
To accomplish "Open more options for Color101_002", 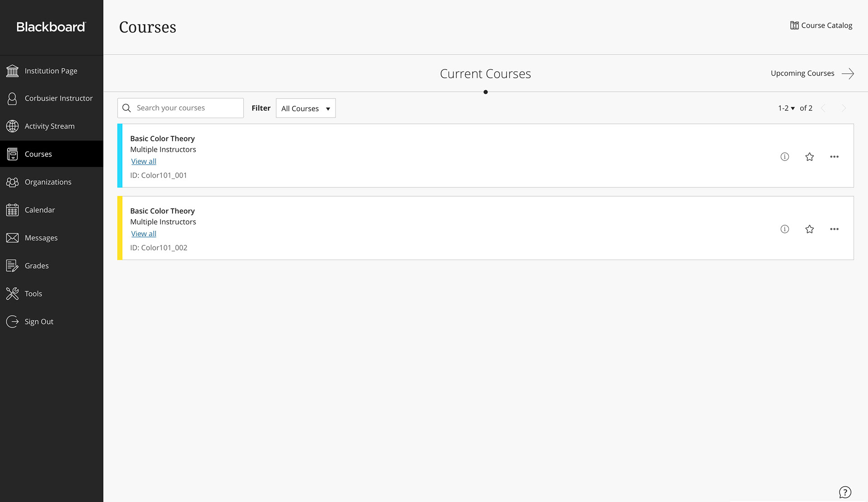I will click(835, 229).
